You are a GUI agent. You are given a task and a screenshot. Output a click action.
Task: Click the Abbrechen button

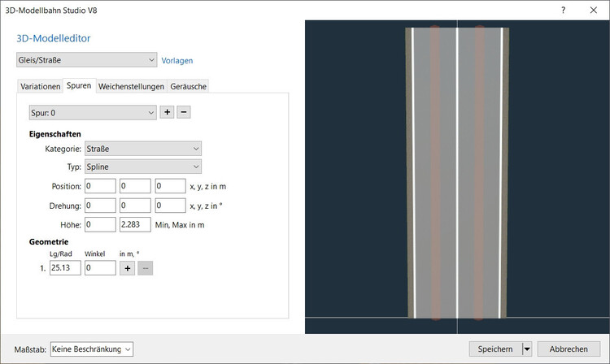tap(569, 349)
